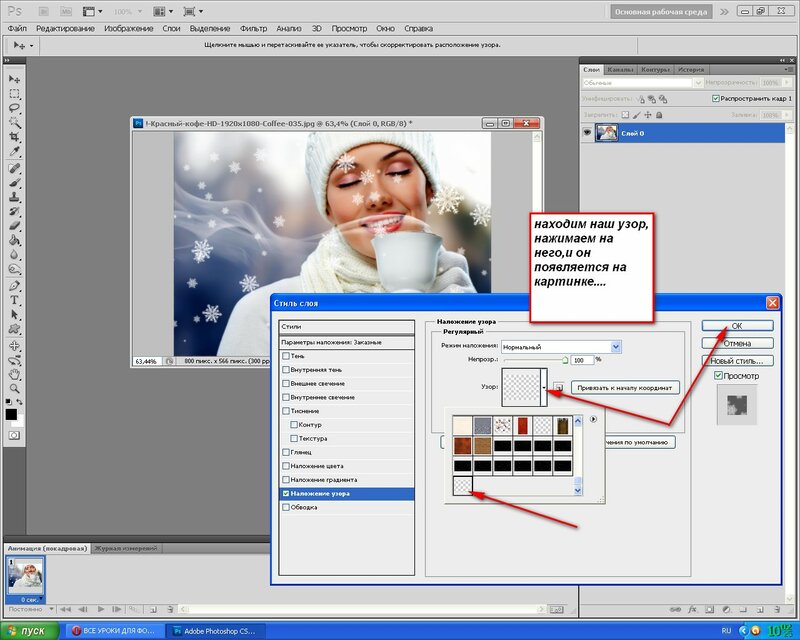Screen dimensions: 800x640
Task: Activate the Hand tool
Action: pos(14,373)
